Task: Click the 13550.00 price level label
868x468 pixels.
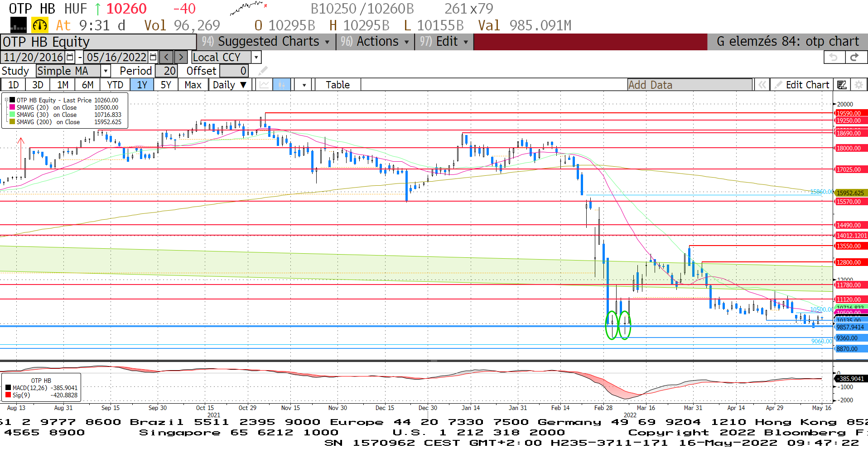Action: (x=851, y=246)
